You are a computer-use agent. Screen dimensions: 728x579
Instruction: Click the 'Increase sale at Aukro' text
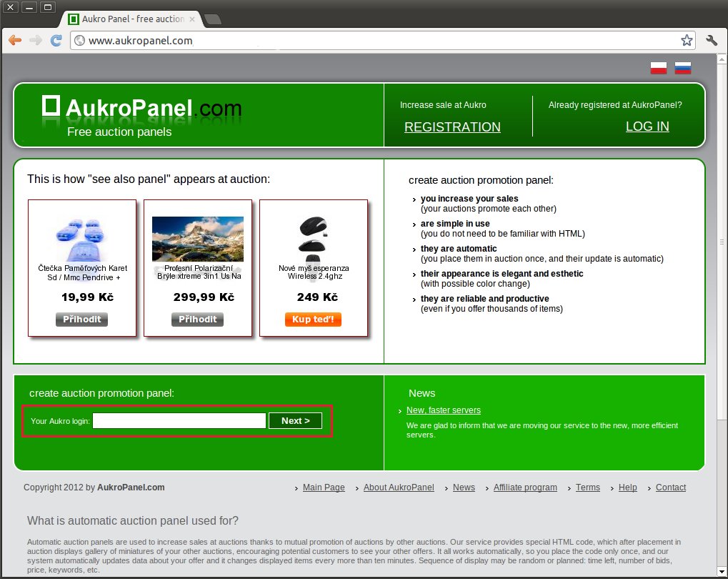pyautogui.click(x=443, y=105)
